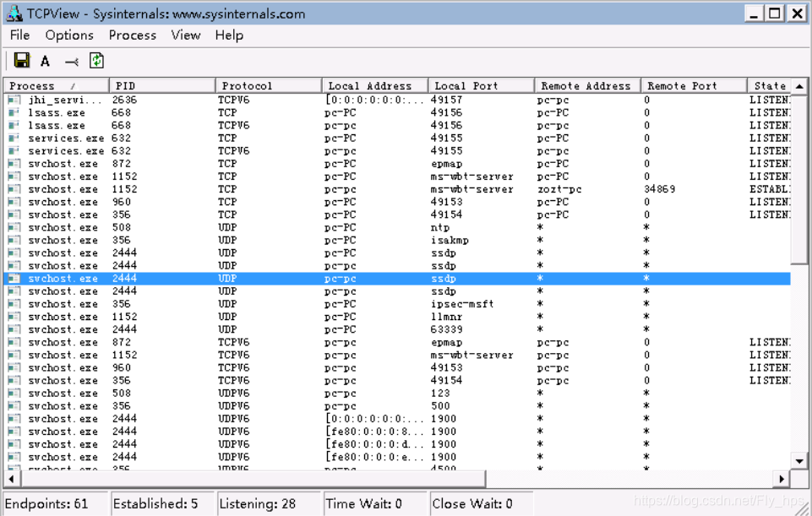Viewport: 812px width, 516px height.
Task: Click icon of lsass.exe TCP row
Action: [x=14, y=113]
